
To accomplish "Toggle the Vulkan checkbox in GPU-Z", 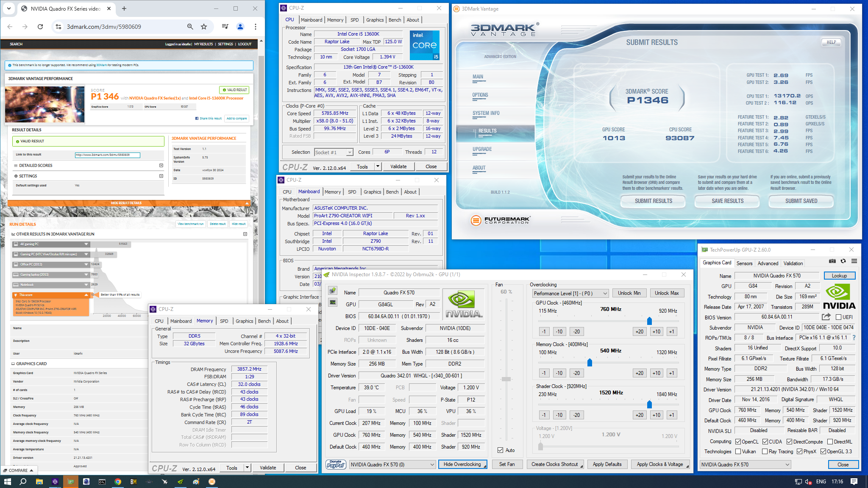I will pos(738,452).
